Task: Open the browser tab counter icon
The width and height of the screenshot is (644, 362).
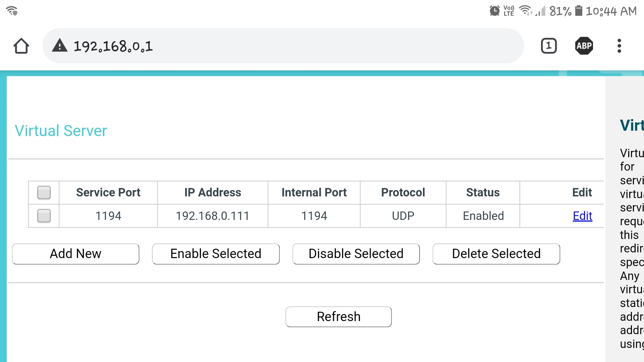Action: [x=549, y=46]
